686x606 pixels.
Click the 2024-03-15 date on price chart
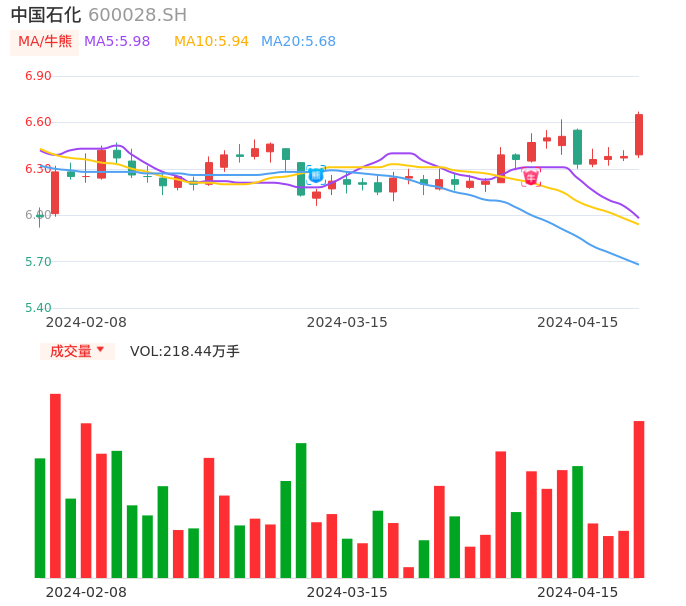click(x=347, y=322)
